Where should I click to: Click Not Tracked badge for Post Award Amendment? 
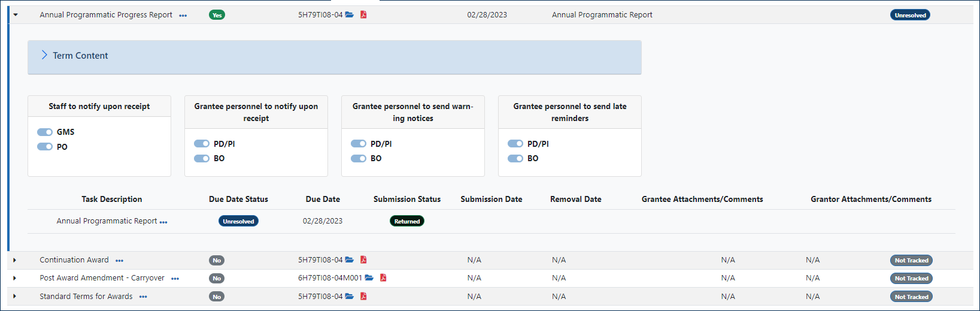coord(911,278)
